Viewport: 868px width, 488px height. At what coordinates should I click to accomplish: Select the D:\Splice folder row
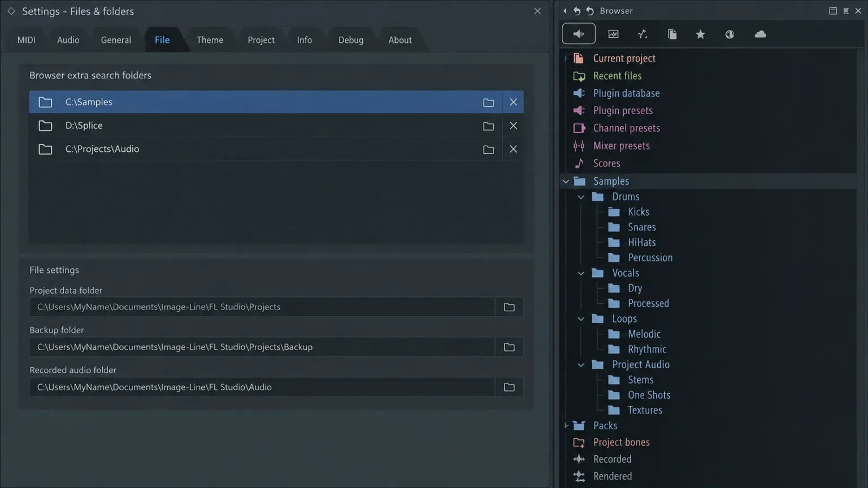(276, 126)
